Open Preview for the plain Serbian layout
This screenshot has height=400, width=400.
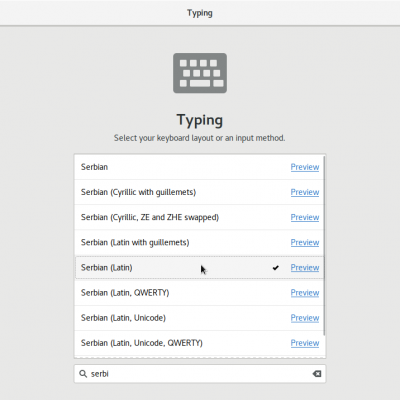pos(305,167)
